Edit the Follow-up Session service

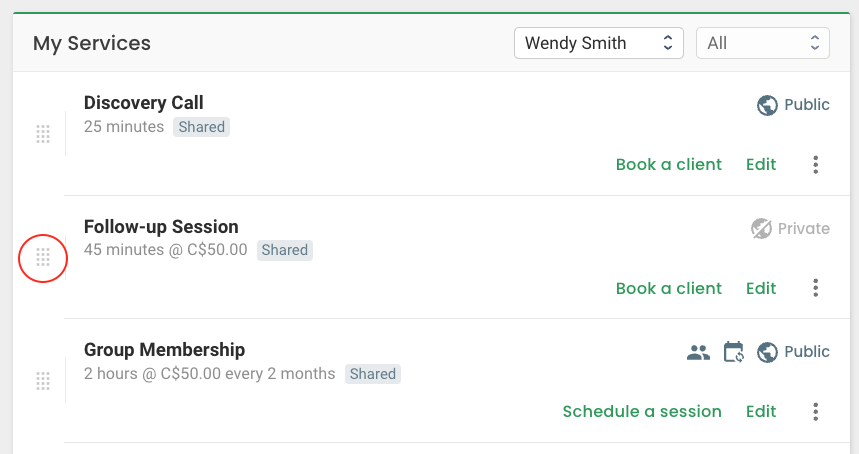click(x=761, y=289)
